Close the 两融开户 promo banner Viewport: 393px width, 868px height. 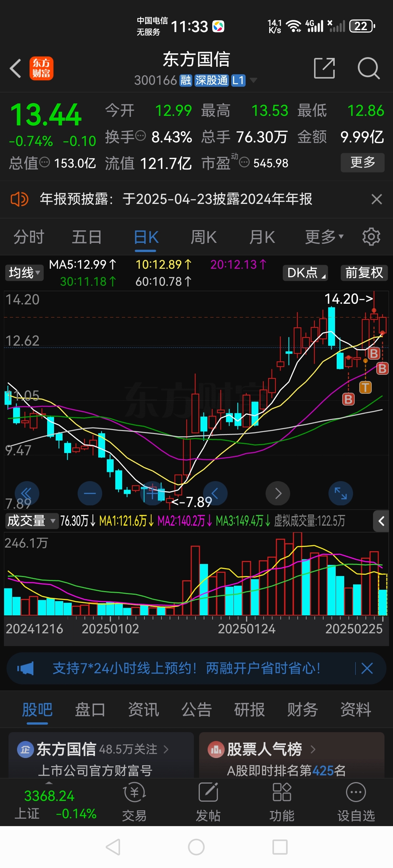coord(367,668)
